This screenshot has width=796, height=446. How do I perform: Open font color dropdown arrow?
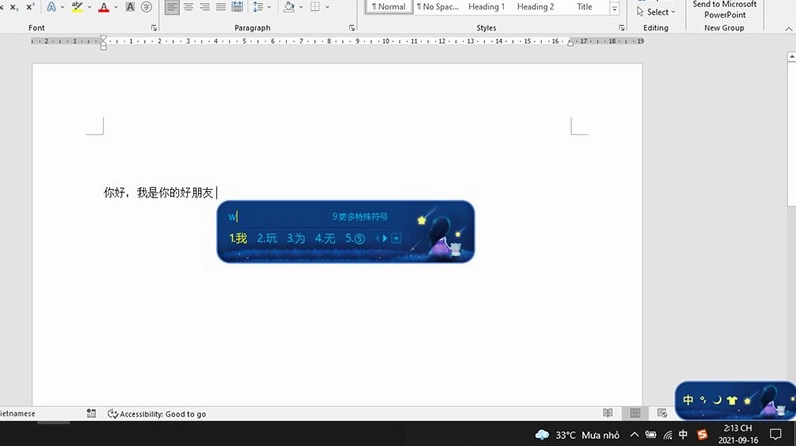point(116,7)
